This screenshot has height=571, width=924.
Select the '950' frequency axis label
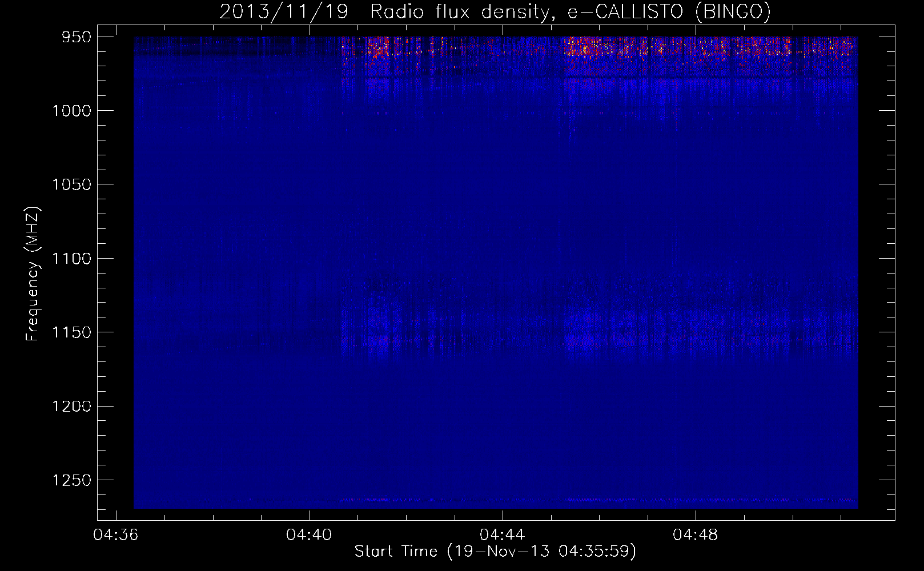[76, 37]
